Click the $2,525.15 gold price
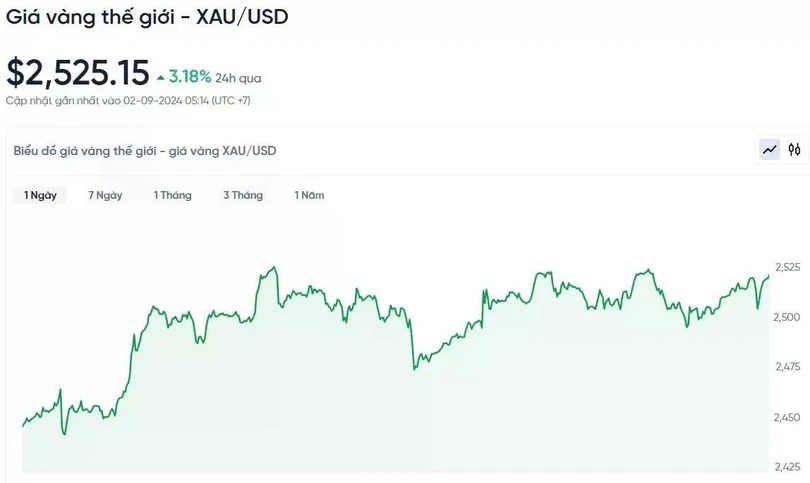Viewport: 810px width, 483px height. coord(78,72)
